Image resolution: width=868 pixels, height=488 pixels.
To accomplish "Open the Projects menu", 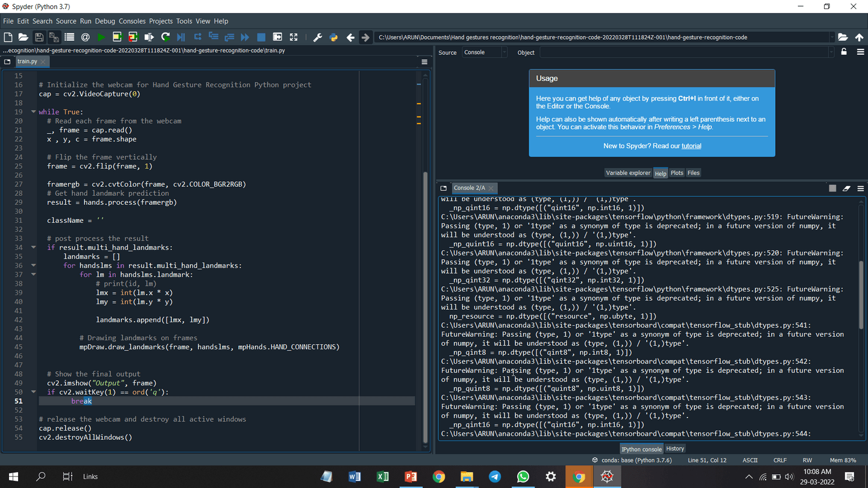I will (x=161, y=21).
